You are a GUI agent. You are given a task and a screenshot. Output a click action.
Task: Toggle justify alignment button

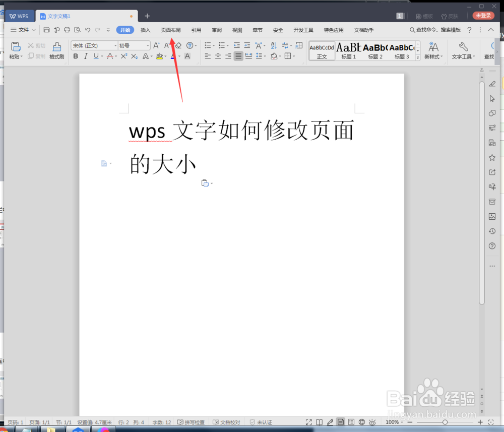click(238, 56)
